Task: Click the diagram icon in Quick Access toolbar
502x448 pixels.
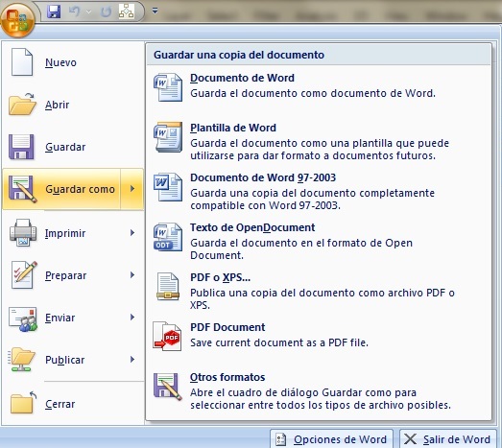Action: [126, 12]
